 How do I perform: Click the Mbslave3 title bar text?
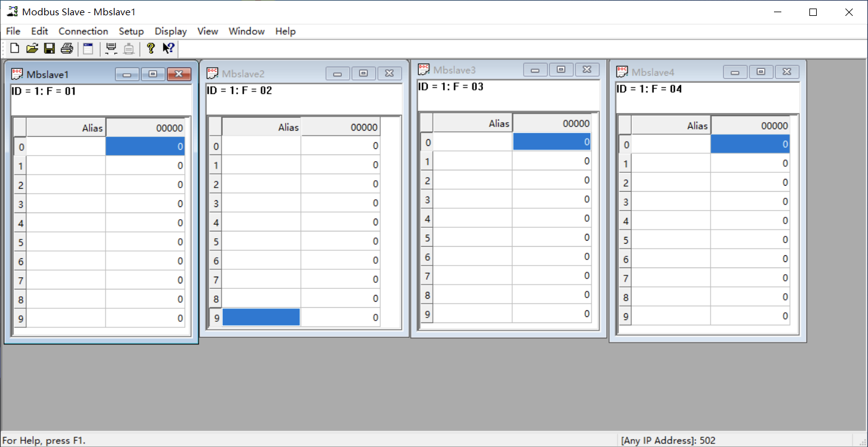tap(454, 70)
